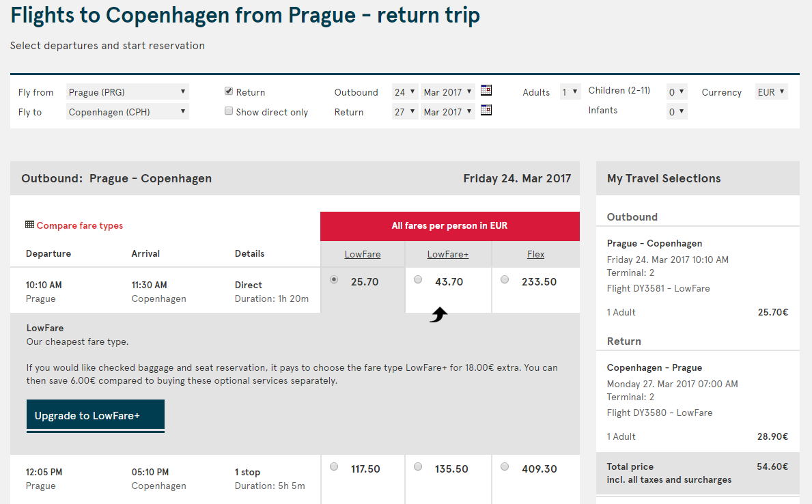This screenshot has width=812, height=504.
Task: Select the 233.50 Flex fare option
Action: point(505,280)
